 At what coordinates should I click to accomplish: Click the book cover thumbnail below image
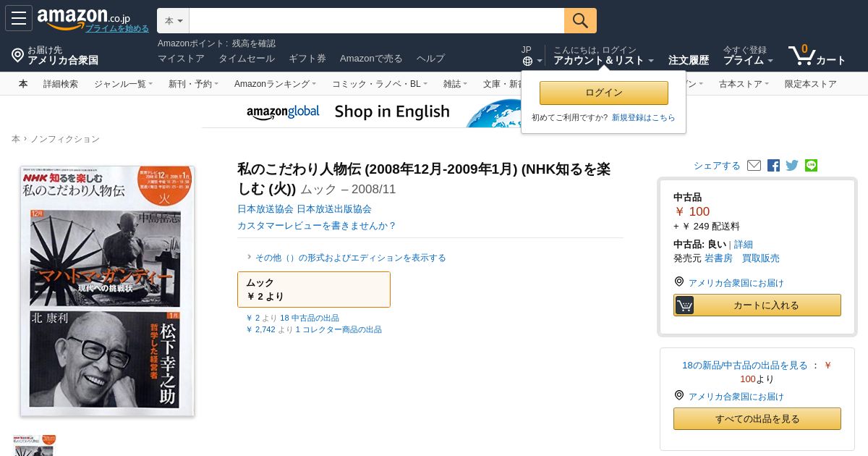tap(34, 445)
